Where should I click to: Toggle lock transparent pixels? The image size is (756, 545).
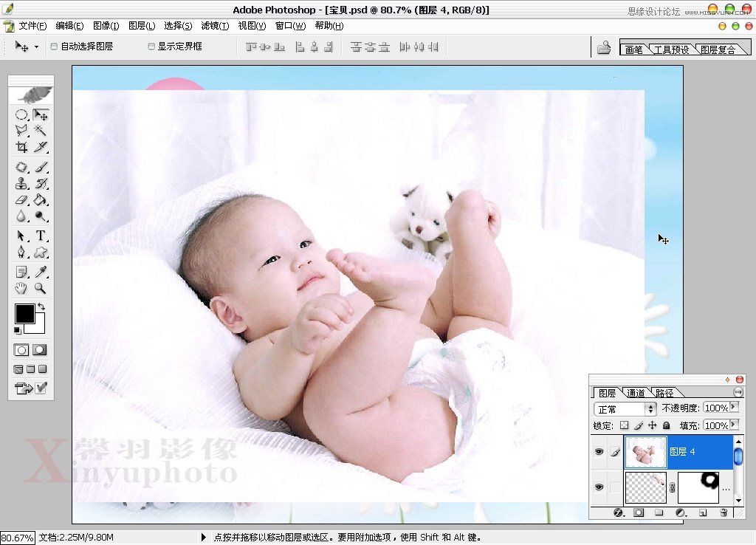click(624, 425)
